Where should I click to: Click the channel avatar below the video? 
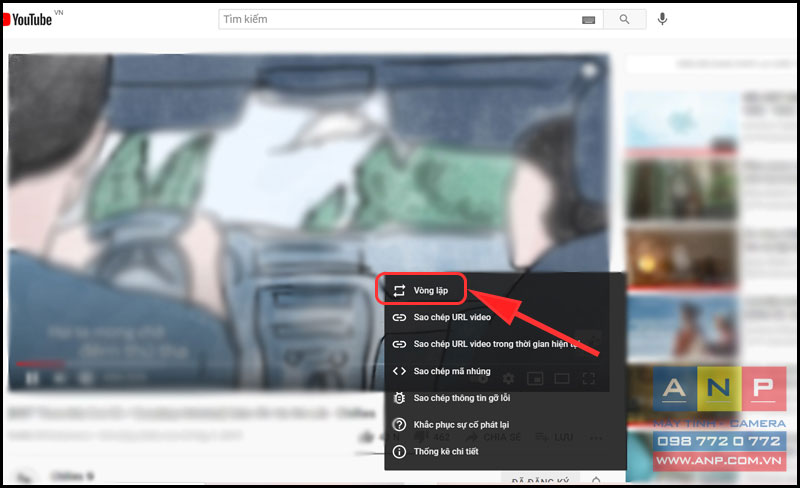tap(23, 477)
